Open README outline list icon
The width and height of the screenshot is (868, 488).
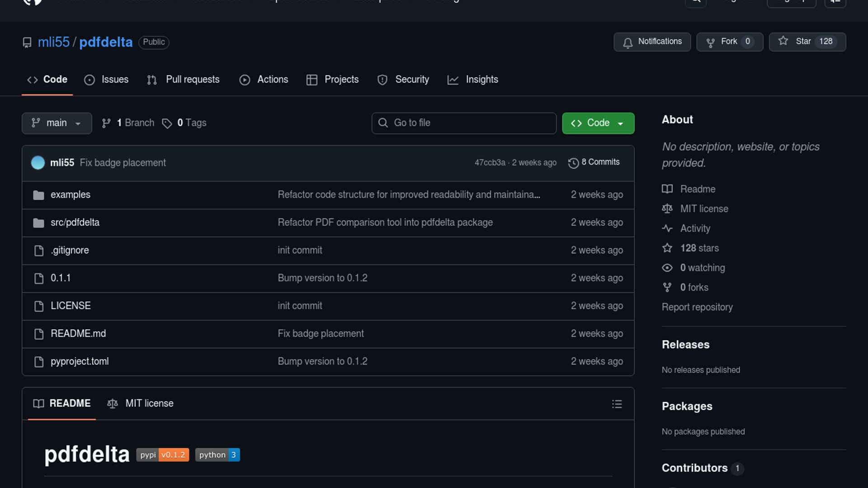coord(617,404)
